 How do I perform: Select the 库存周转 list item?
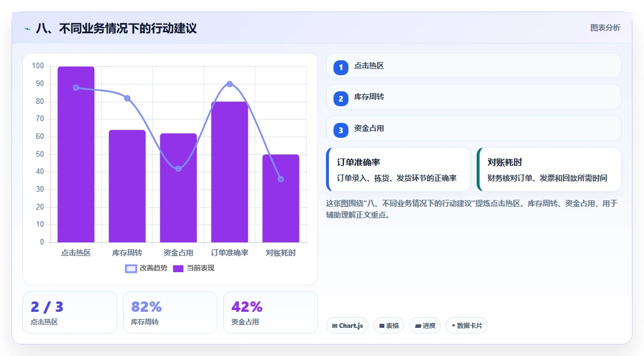pos(474,97)
